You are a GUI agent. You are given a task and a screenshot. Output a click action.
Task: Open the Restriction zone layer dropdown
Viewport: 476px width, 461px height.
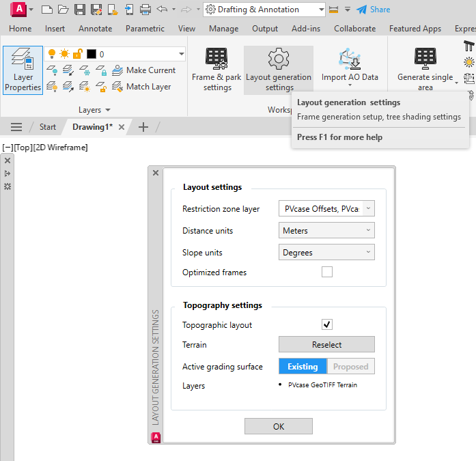pyautogui.click(x=326, y=209)
